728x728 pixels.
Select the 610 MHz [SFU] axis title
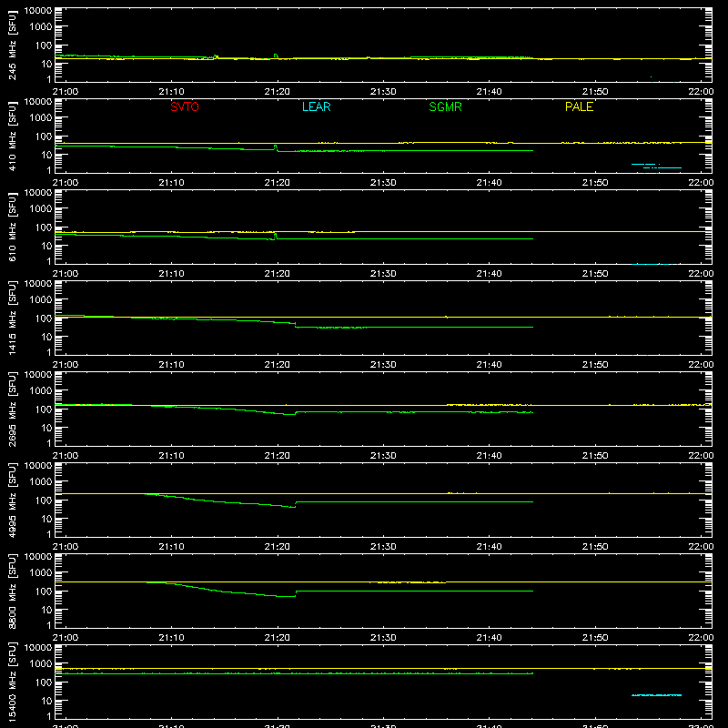13,227
